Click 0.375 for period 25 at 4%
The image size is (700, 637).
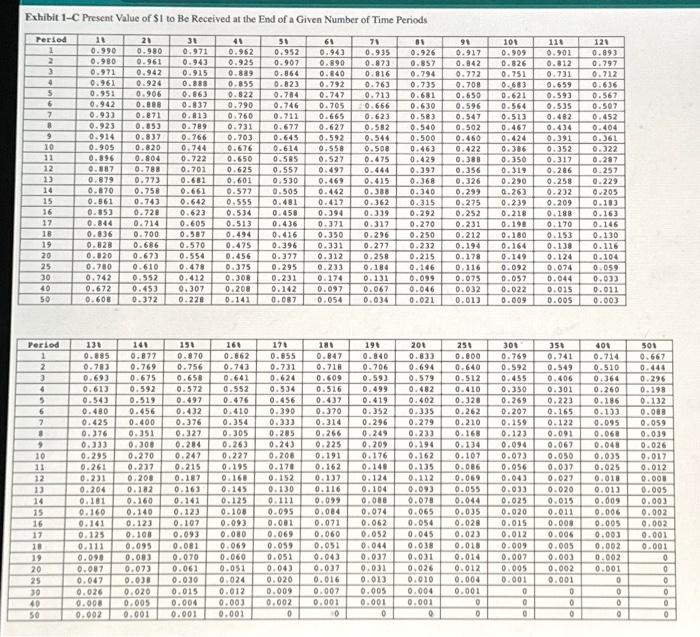[x=238, y=267]
